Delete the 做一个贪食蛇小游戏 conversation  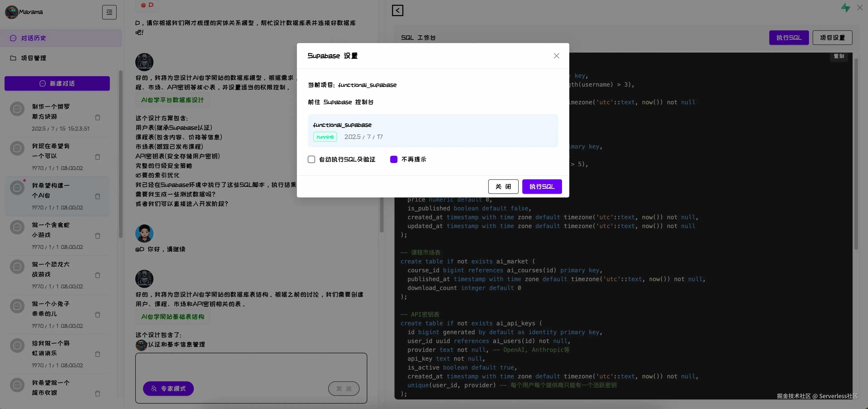(x=97, y=236)
